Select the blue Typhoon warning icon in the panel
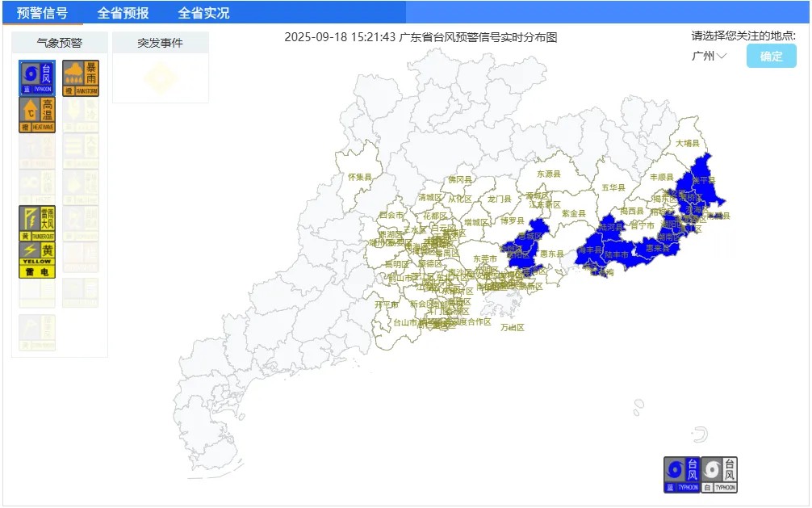 [x=37, y=78]
